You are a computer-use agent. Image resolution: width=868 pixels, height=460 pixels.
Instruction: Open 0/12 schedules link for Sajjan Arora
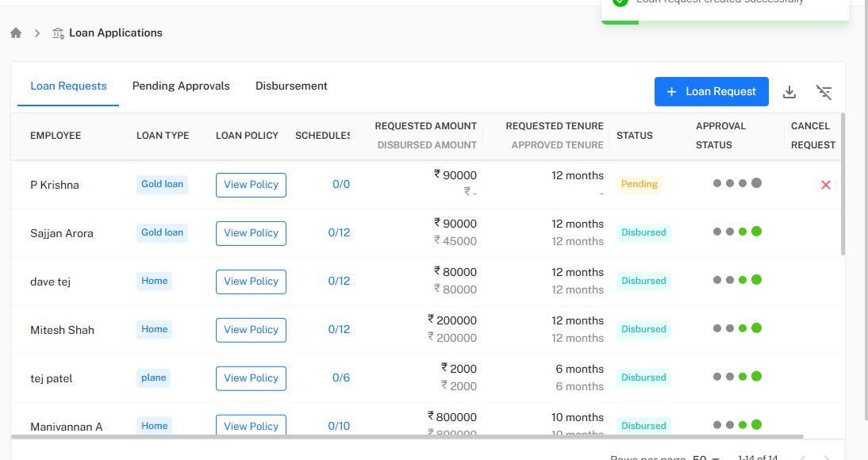click(339, 233)
